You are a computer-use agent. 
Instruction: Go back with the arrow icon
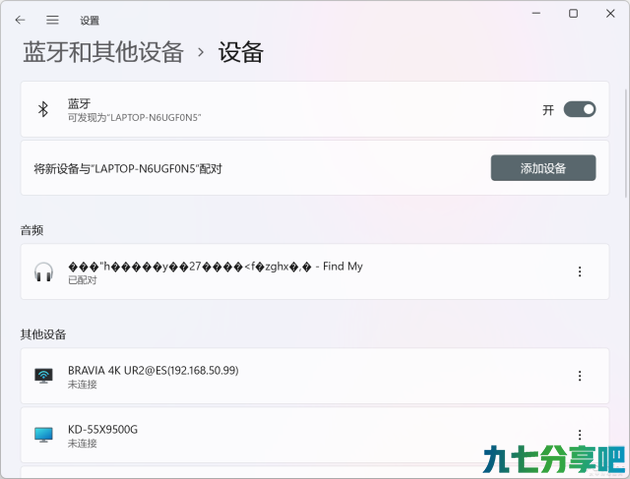coord(20,20)
